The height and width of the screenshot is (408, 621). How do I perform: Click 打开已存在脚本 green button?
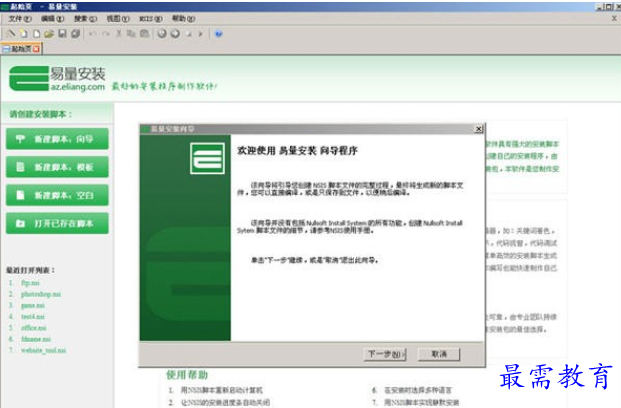(x=57, y=223)
